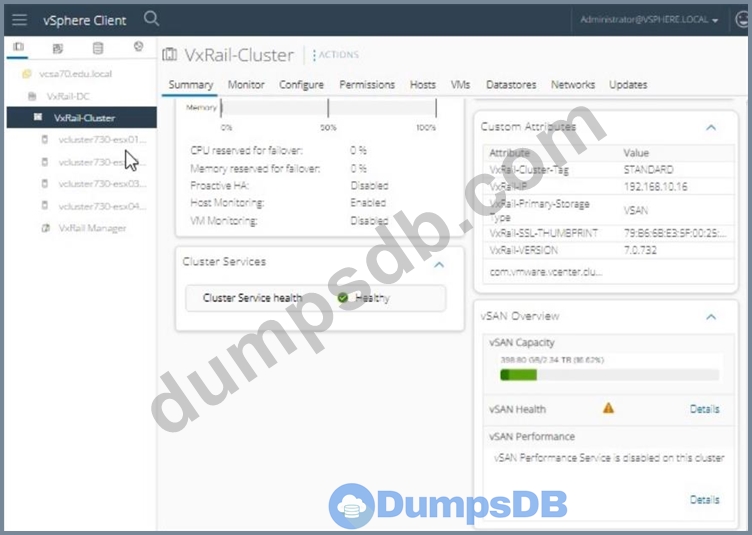Open the Networking inventory view icon
The image size is (752, 535).
tap(137, 47)
